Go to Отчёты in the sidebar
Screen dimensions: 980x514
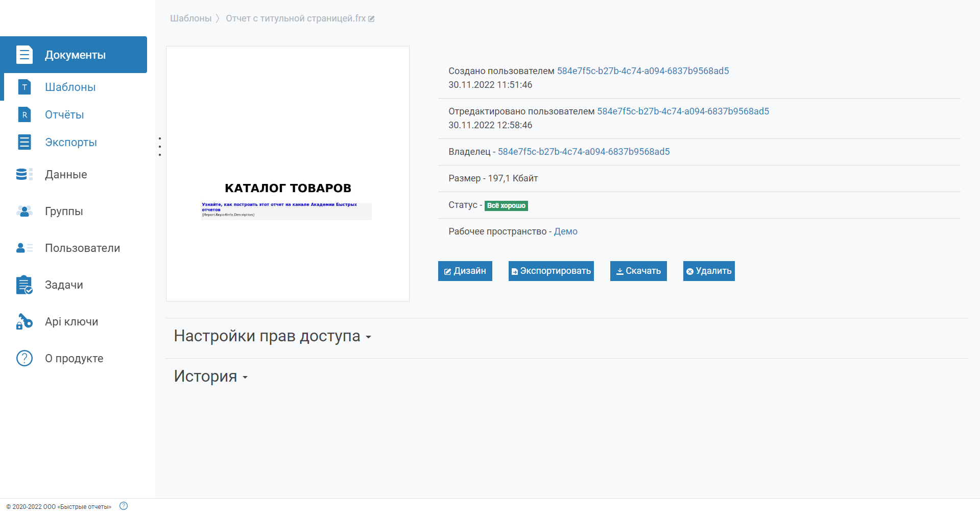click(x=64, y=114)
